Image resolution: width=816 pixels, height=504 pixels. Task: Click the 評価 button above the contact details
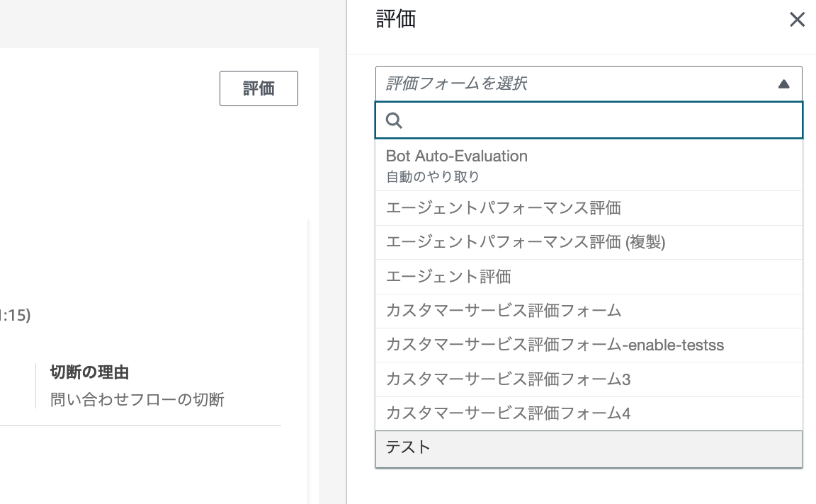click(x=259, y=88)
